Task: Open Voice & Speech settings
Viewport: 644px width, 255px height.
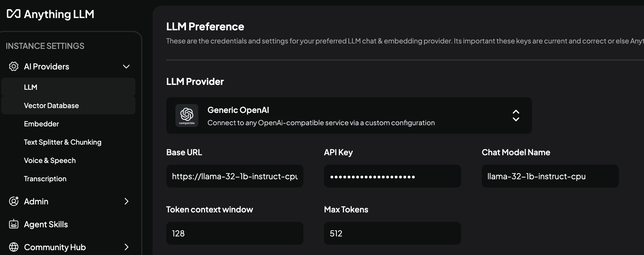Action: pos(50,160)
